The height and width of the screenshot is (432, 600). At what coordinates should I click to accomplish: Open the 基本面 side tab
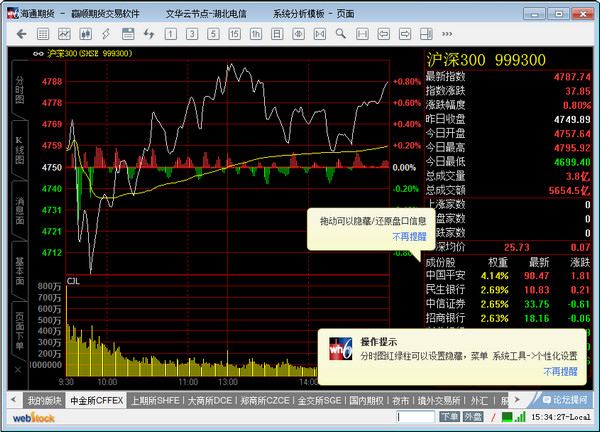20,271
